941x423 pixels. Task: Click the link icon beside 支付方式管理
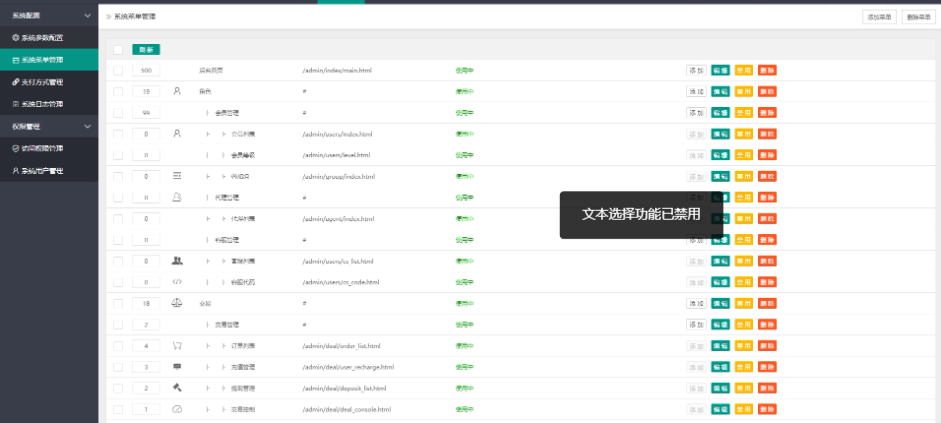point(16,82)
